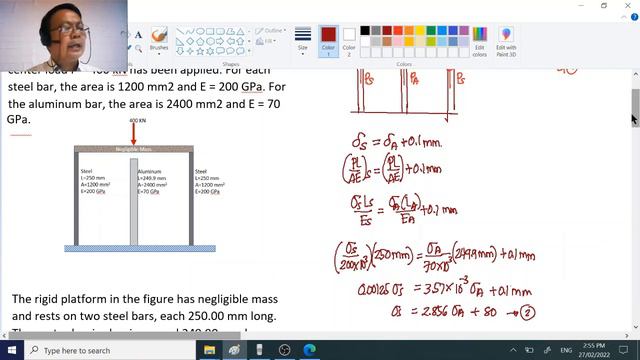Switch to Paint in the taskbar
The height and width of the screenshot is (360, 640).
(x=235, y=350)
